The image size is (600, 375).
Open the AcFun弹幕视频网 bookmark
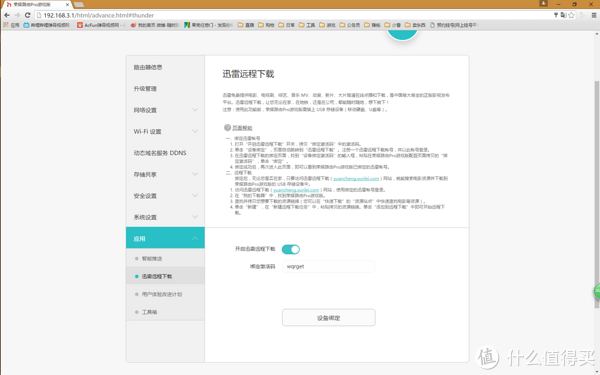pos(101,25)
